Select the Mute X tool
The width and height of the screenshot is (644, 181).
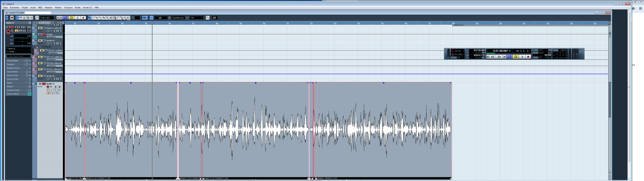click(x=111, y=18)
